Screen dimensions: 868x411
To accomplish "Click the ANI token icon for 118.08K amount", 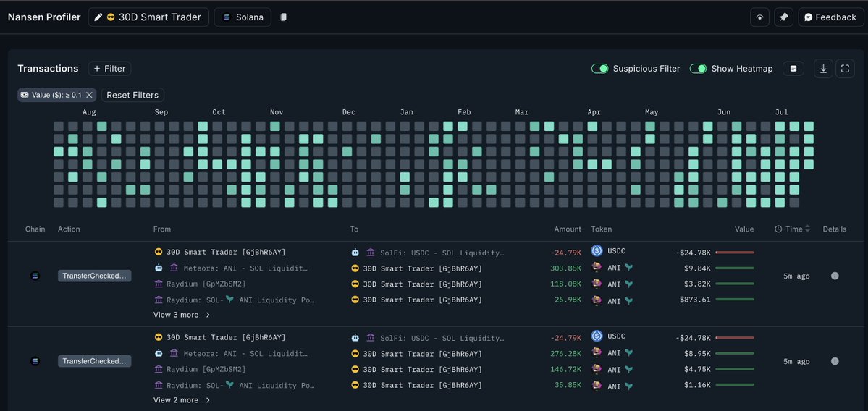I will click(597, 284).
